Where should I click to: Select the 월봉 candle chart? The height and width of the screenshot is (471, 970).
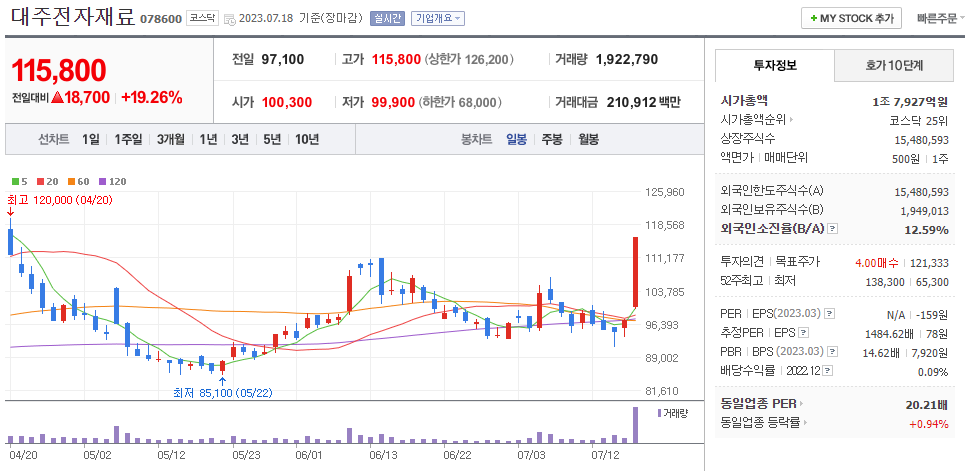(x=588, y=139)
